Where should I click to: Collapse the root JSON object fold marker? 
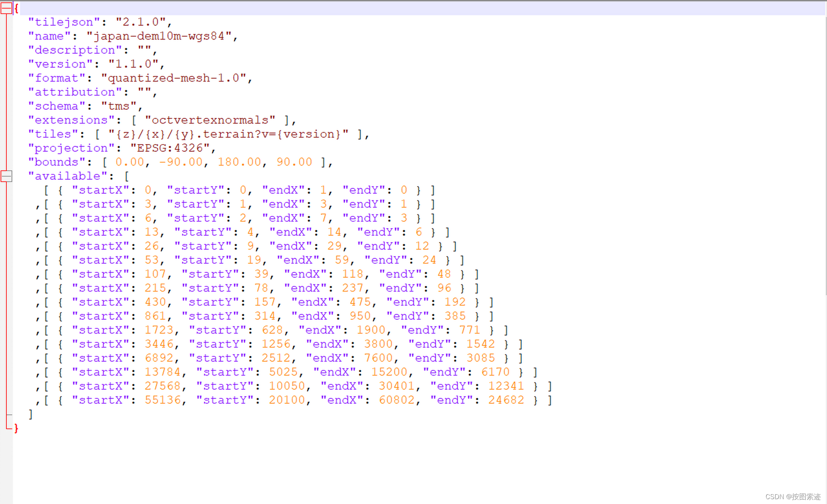(x=6, y=8)
